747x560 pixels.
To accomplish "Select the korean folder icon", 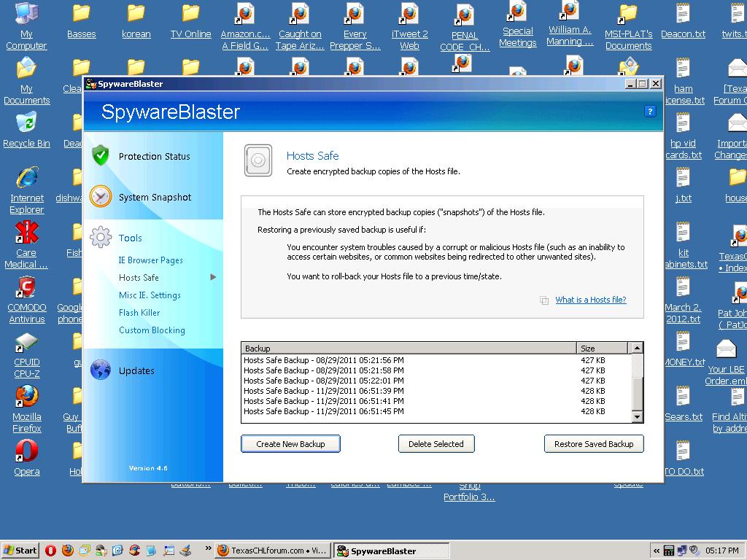I will tap(136, 13).
